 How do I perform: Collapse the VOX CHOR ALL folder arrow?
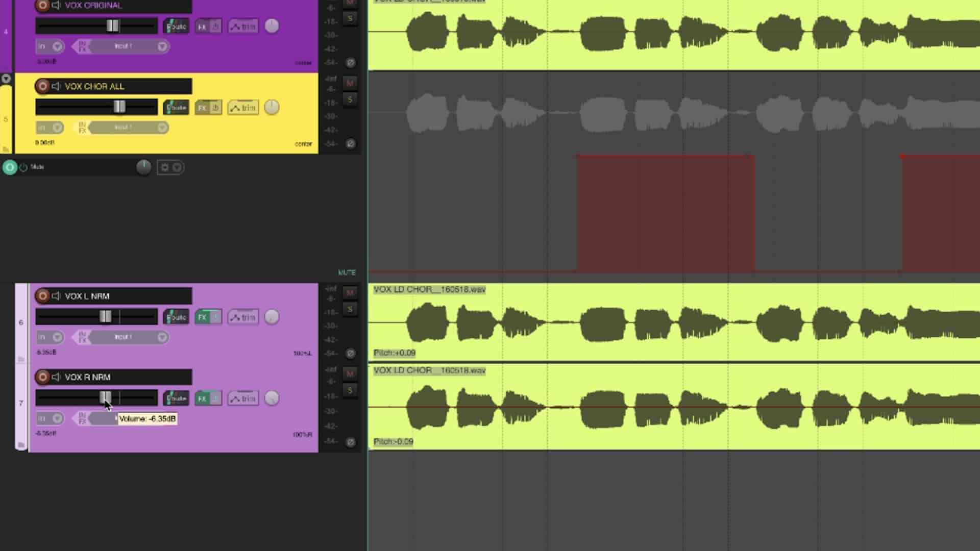point(6,79)
